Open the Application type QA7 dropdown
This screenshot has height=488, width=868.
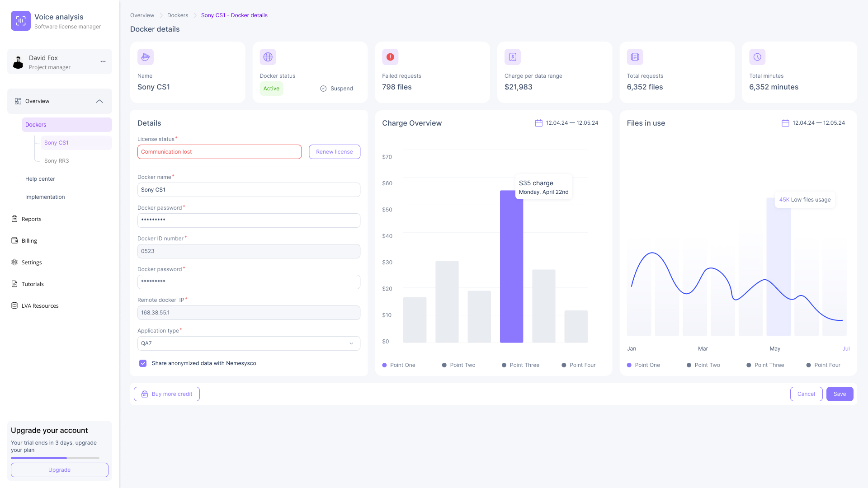[249, 343]
